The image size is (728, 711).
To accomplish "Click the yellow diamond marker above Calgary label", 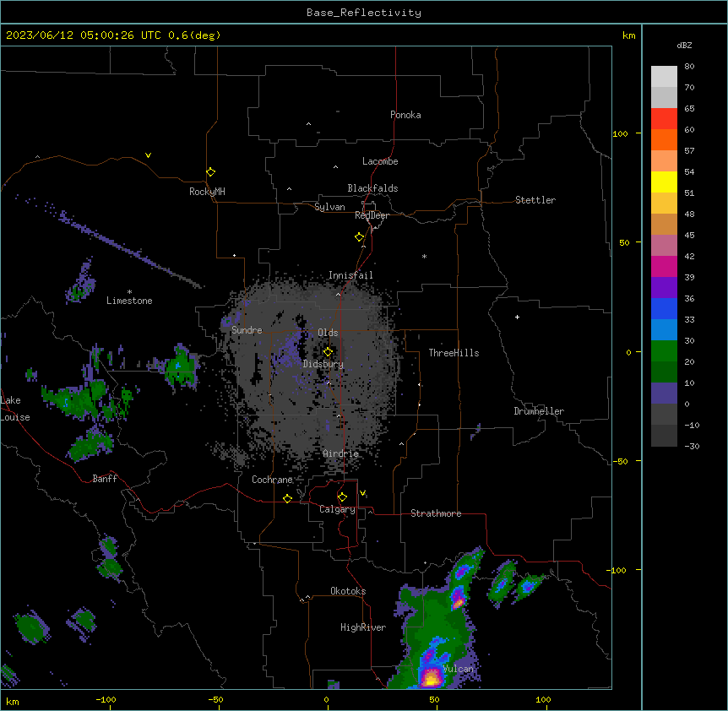I will pyautogui.click(x=342, y=497).
